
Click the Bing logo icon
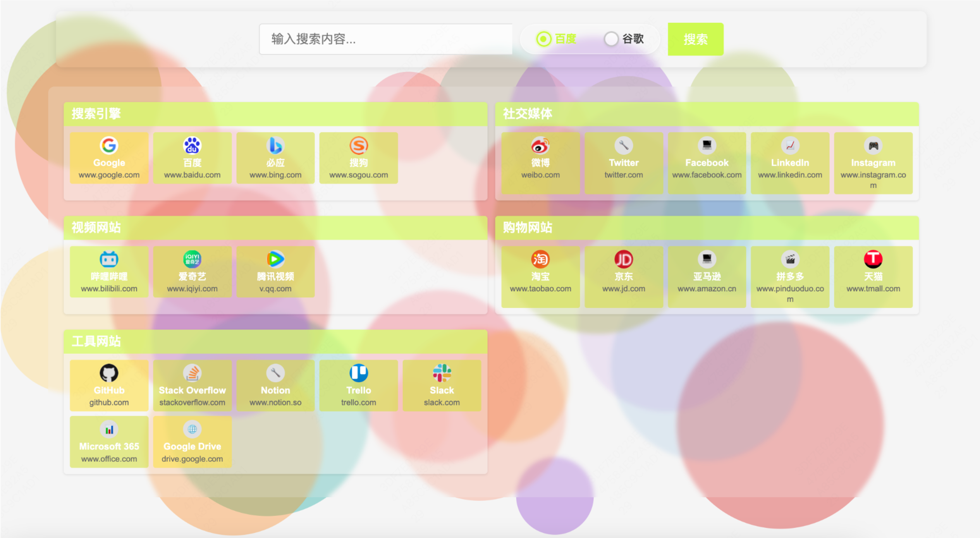(x=275, y=146)
